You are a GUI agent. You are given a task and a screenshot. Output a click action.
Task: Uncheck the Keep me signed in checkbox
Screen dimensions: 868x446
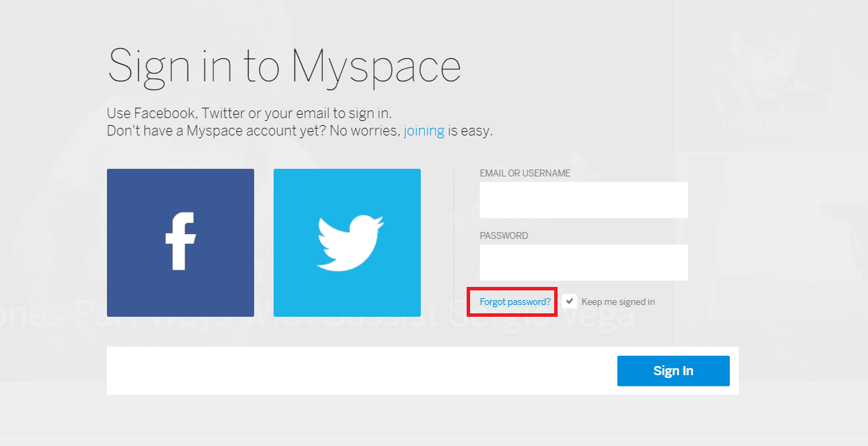pos(569,302)
